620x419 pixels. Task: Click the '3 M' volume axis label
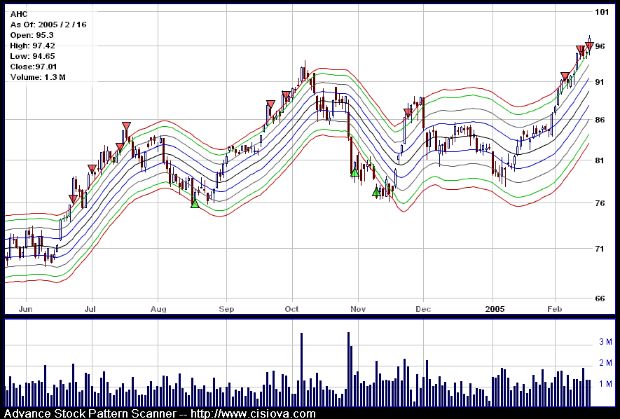tap(606, 342)
